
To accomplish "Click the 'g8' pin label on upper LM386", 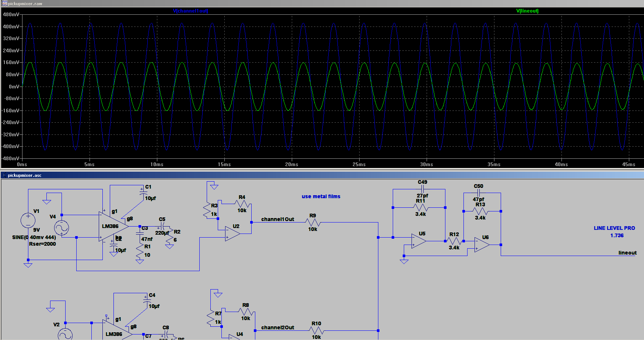I will tap(130, 218).
